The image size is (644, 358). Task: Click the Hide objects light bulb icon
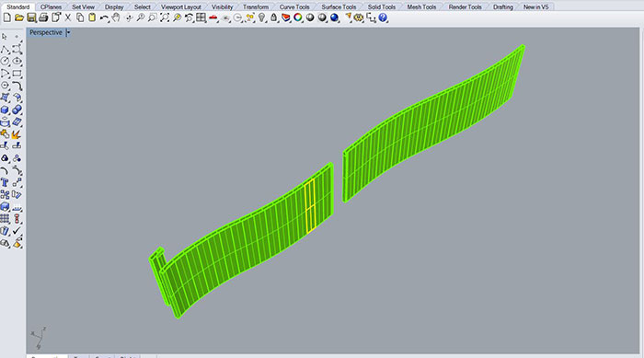[261, 17]
